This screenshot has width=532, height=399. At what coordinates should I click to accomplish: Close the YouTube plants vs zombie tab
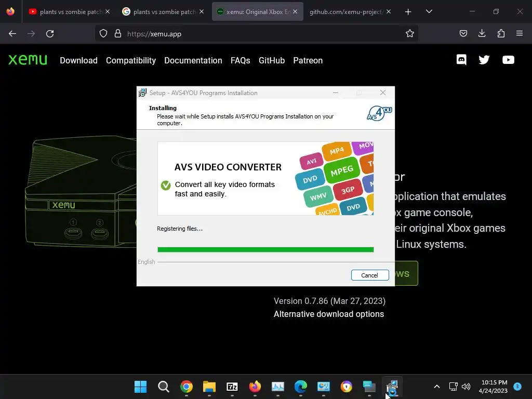point(107,11)
